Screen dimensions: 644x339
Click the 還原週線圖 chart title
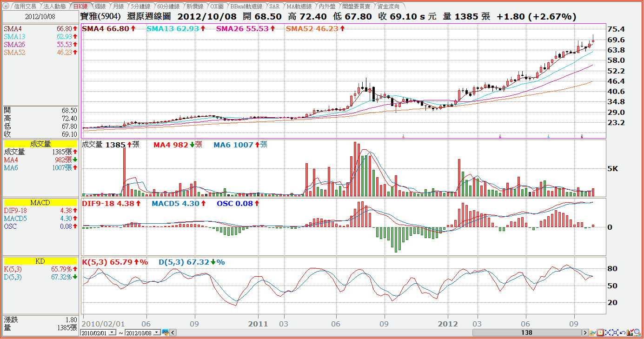[x=149, y=17]
